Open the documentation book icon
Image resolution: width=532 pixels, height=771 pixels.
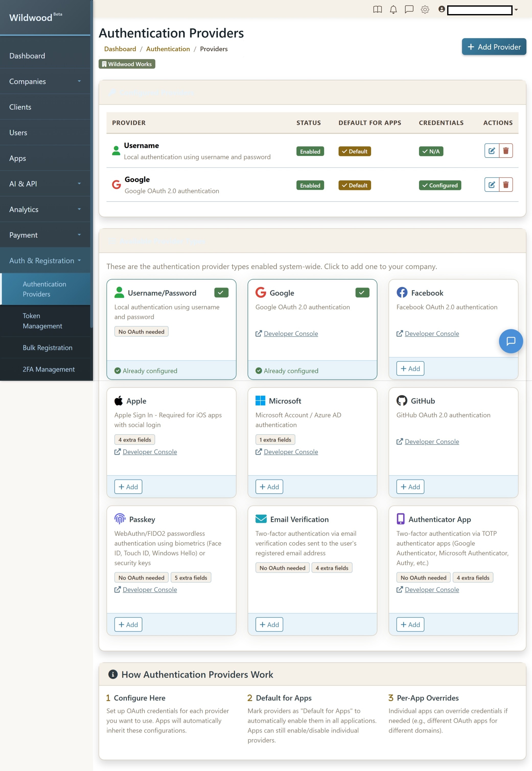(378, 10)
